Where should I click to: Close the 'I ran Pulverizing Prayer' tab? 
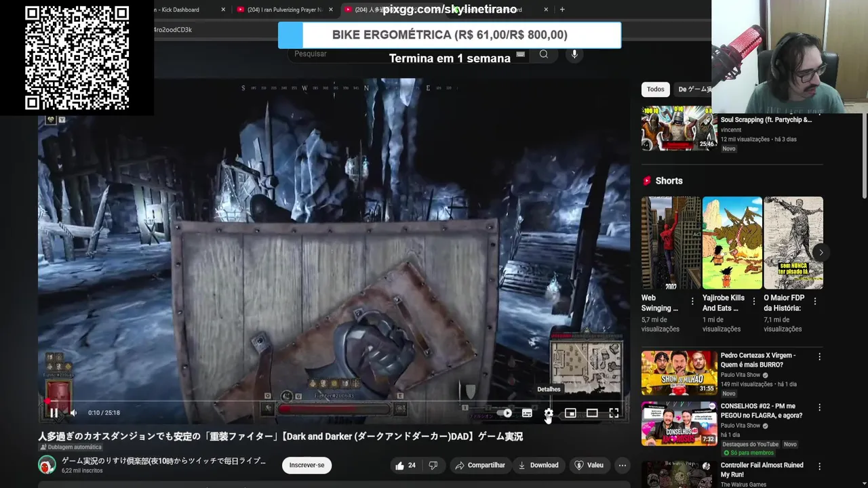(330, 9)
